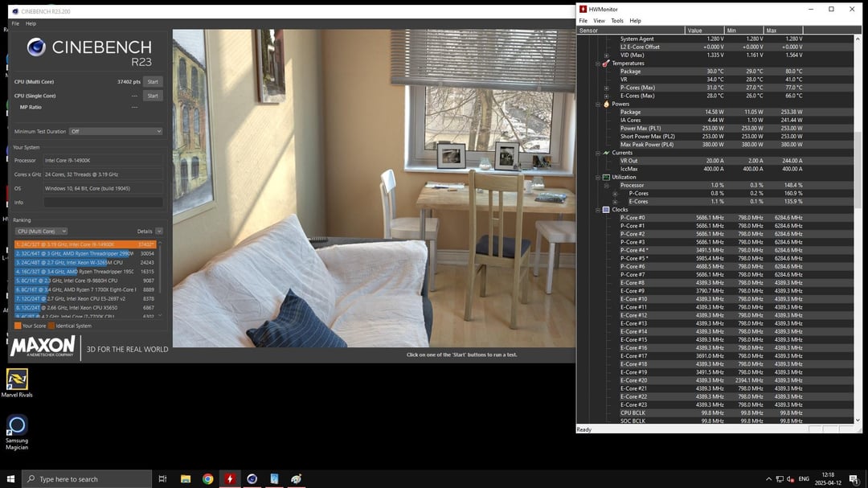The height and width of the screenshot is (488, 868).
Task: Open Cinebench Help menu
Action: [x=31, y=24]
